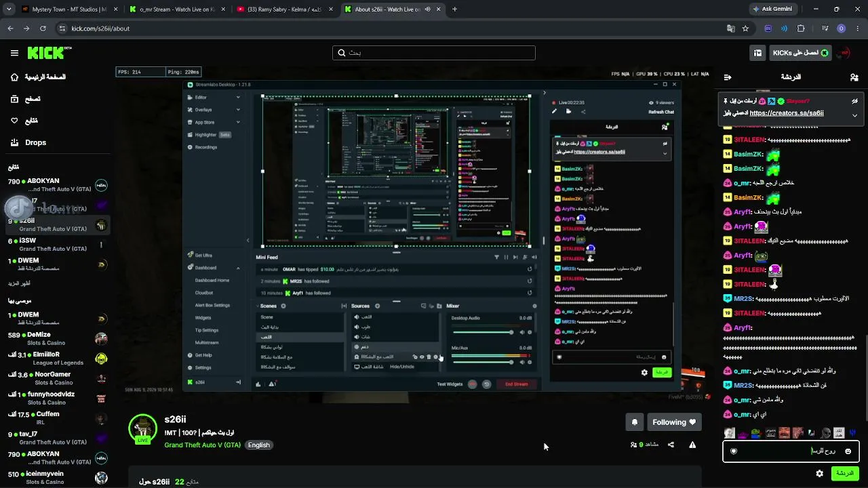Bookmark this page with the star icon

pyautogui.click(x=745, y=28)
